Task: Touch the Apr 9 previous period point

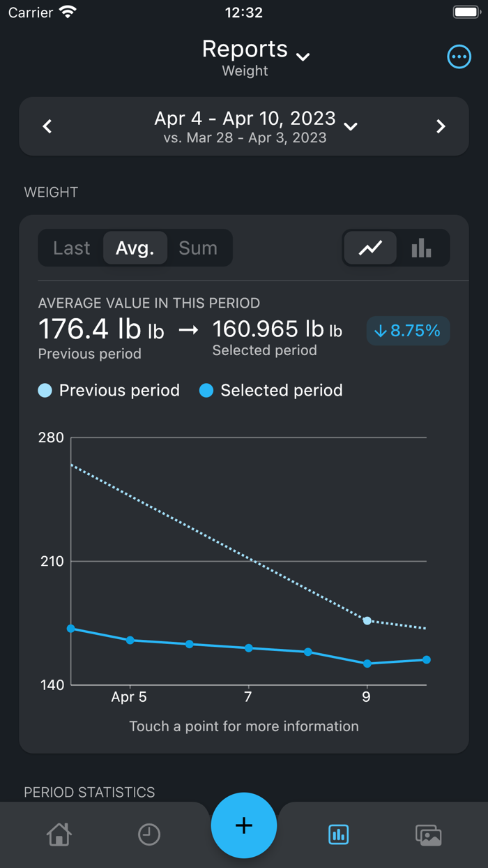Action: point(367,621)
